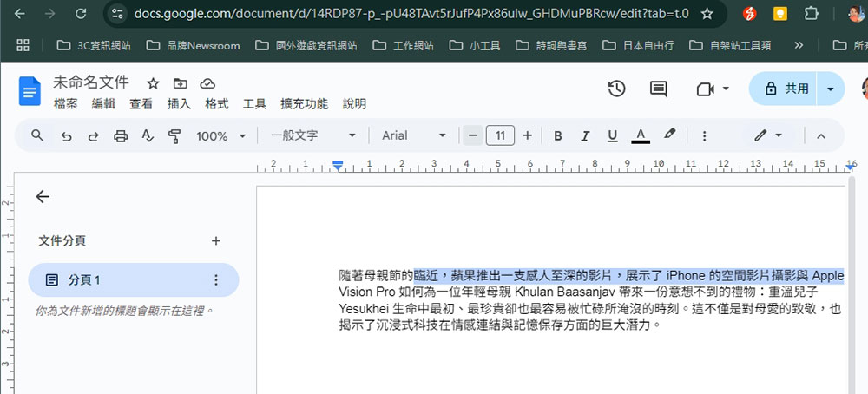The height and width of the screenshot is (394, 868).
Task: Open the 3C資訊網站 bookmark folder
Action: (x=94, y=45)
